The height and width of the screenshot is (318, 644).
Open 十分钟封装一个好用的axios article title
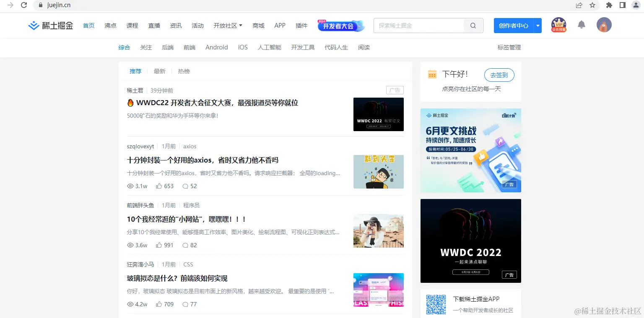click(x=203, y=160)
